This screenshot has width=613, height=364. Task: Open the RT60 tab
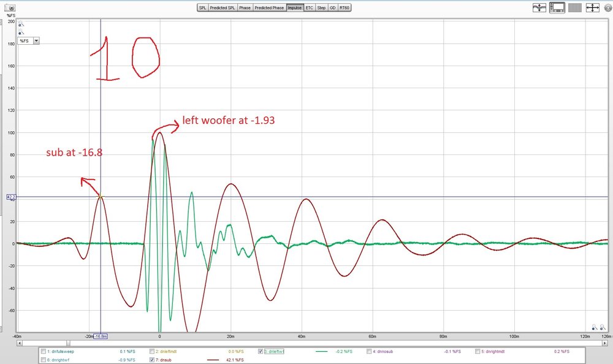pyautogui.click(x=345, y=7)
